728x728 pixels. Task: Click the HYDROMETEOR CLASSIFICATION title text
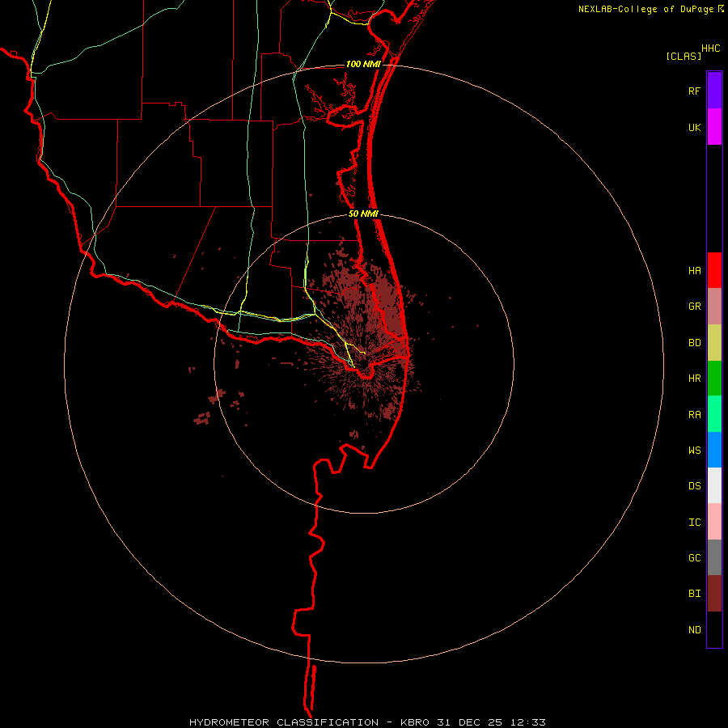pos(284,722)
